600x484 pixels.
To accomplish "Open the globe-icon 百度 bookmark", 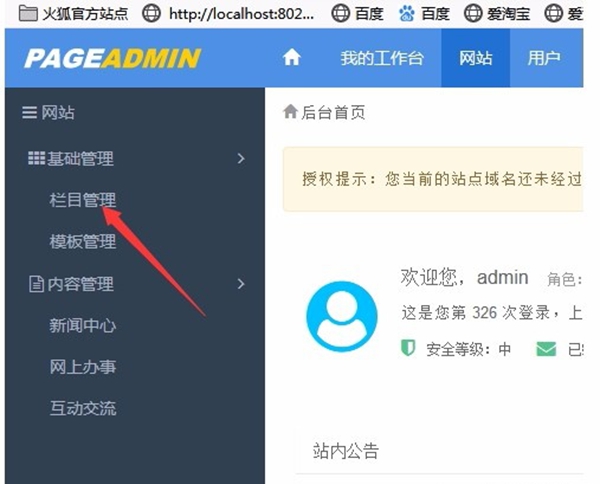I will click(x=357, y=14).
